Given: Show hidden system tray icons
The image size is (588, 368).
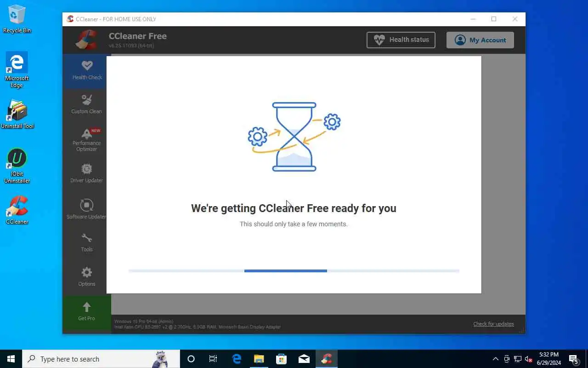Looking at the screenshot, I should [x=495, y=359].
